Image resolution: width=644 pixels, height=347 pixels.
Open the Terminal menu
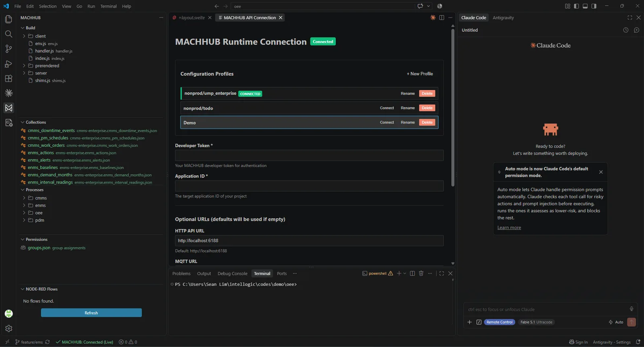pyautogui.click(x=108, y=6)
